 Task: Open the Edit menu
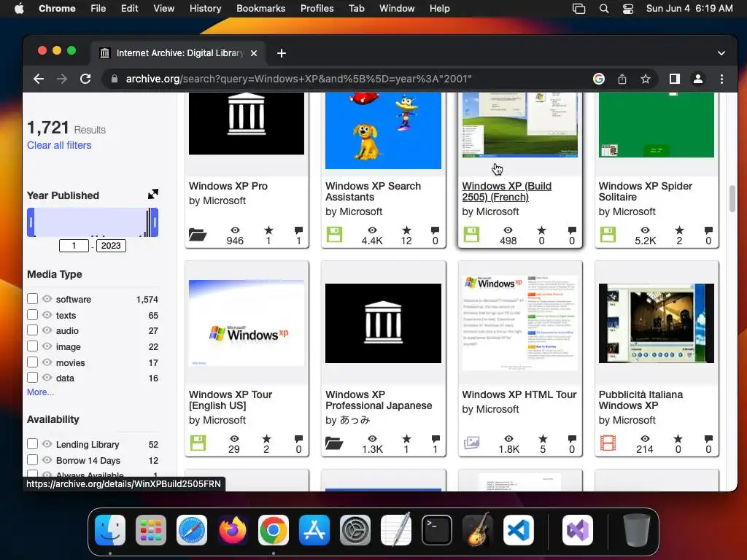129,9
